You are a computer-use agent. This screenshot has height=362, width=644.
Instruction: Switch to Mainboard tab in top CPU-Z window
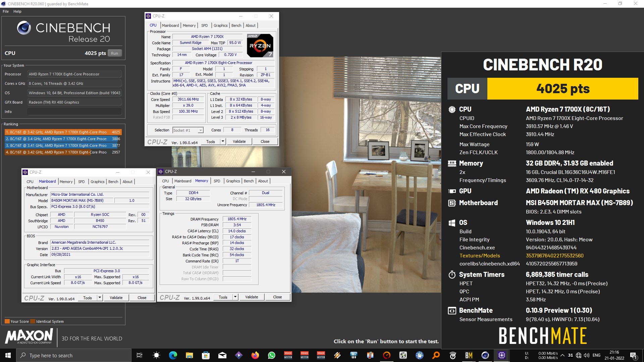pos(170,25)
